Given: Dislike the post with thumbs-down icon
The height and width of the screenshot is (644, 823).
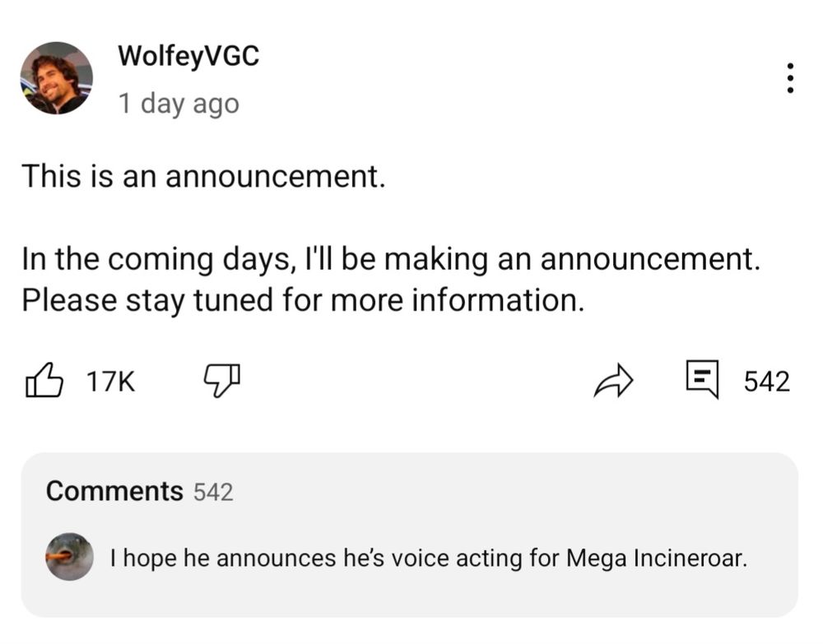Looking at the screenshot, I should (x=221, y=381).
